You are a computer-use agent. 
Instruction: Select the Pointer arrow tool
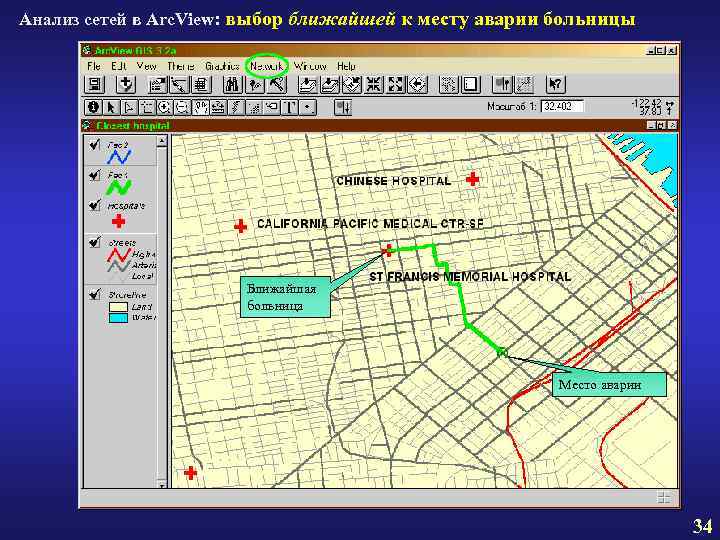[x=111, y=107]
